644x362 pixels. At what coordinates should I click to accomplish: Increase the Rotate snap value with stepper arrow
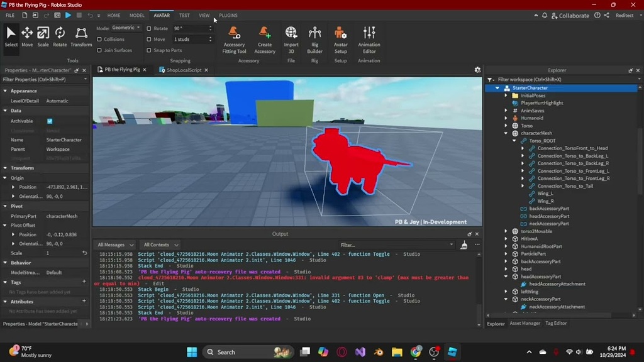209,26
